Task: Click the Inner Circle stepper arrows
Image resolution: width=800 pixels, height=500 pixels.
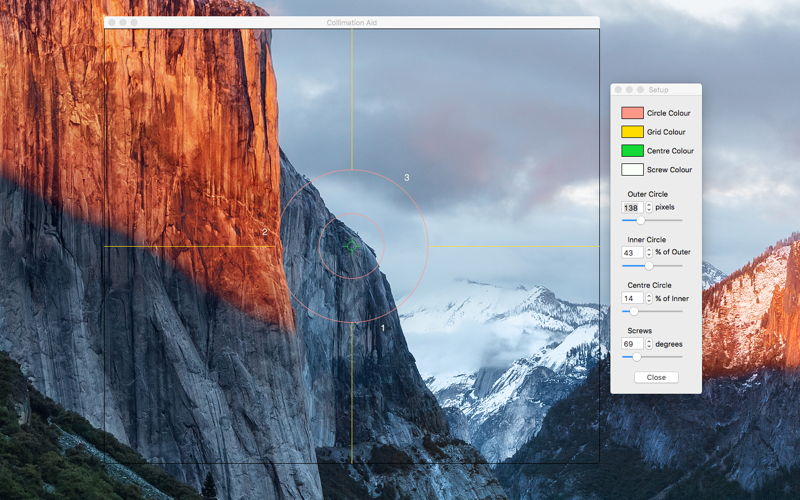Action: [649, 252]
